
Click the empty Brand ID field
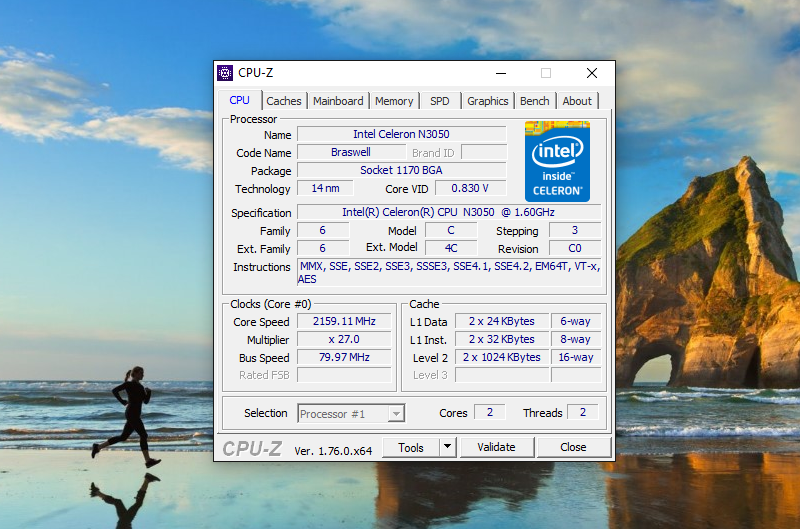coord(484,152)
